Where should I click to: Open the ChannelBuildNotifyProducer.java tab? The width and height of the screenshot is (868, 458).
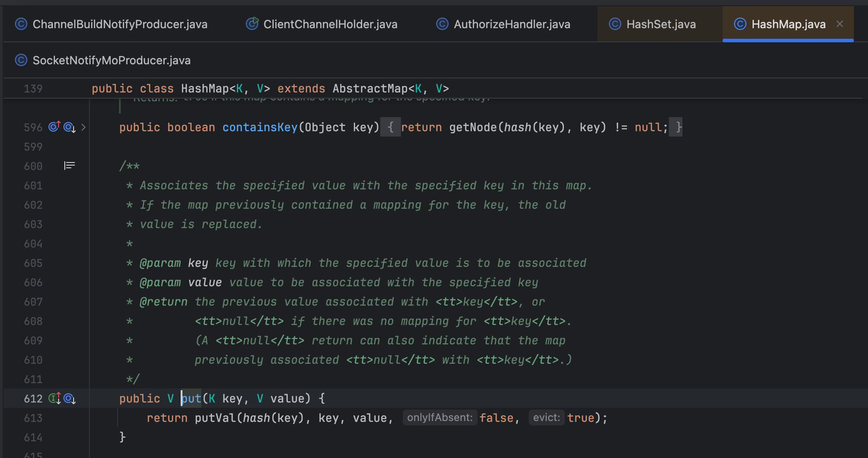120,24
